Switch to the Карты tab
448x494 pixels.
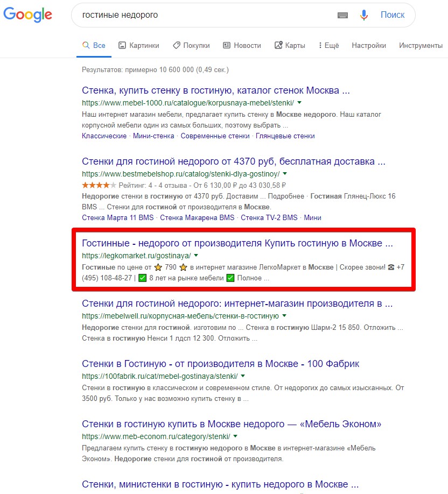(x=290, y=45)
